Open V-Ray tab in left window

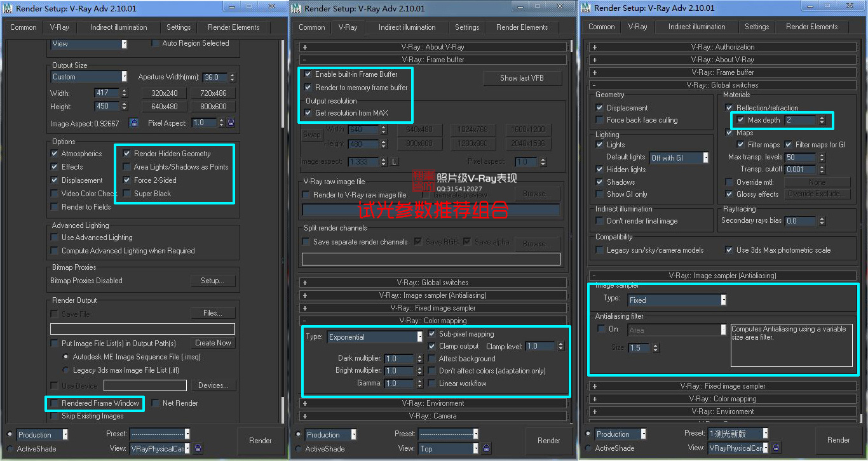point(60,27)
